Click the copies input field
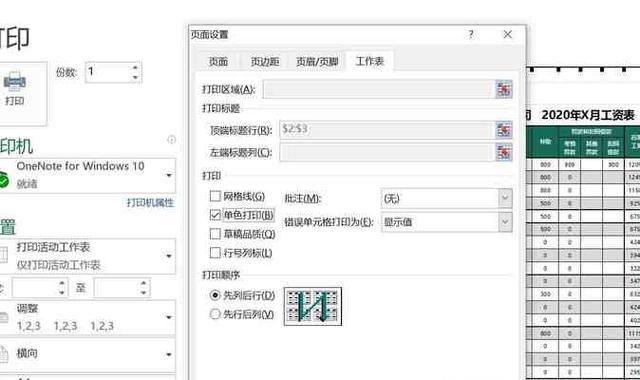 pos(108,73)
